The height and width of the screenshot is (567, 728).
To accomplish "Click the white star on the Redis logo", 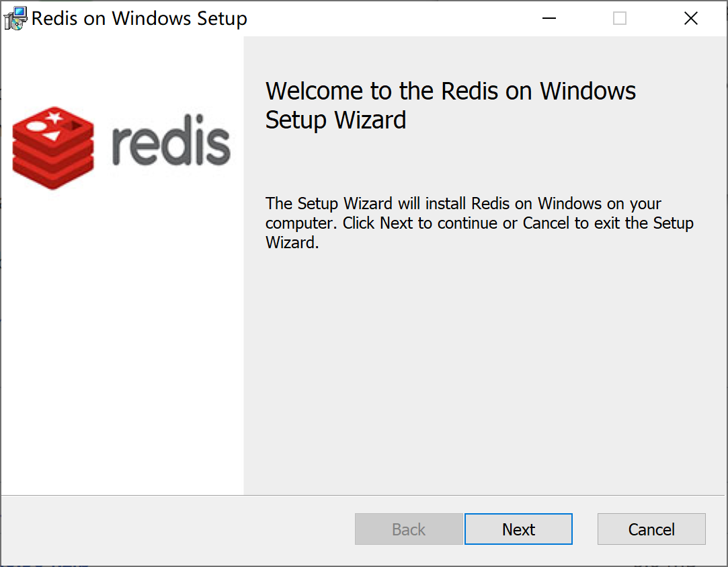I will (54, 118).
